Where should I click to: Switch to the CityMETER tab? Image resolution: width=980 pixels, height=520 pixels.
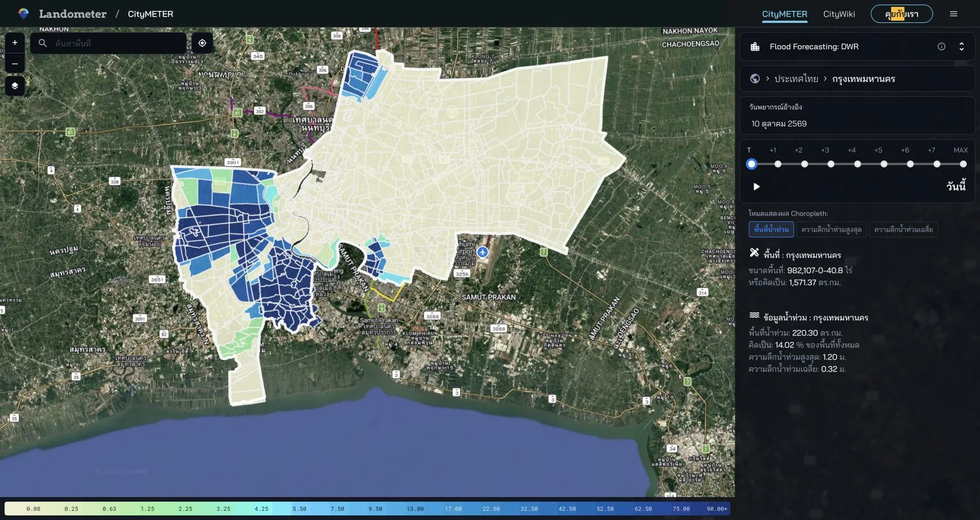[785, 14]
